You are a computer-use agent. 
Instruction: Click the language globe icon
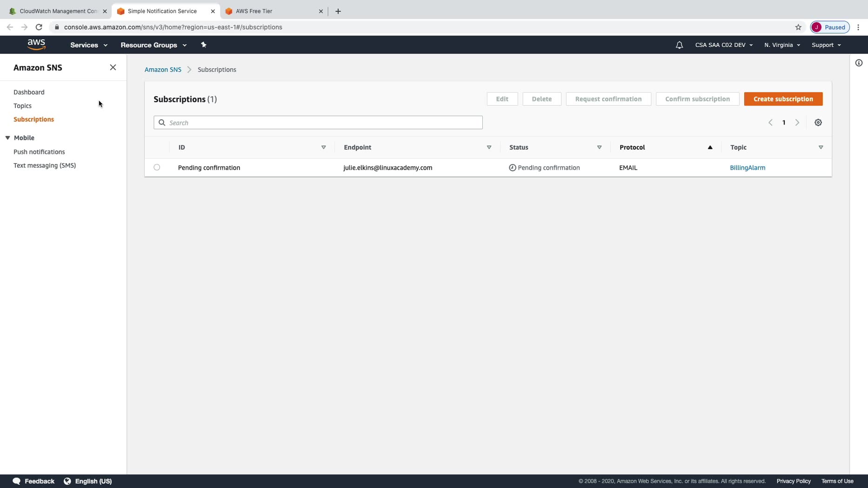click(67, 481)
